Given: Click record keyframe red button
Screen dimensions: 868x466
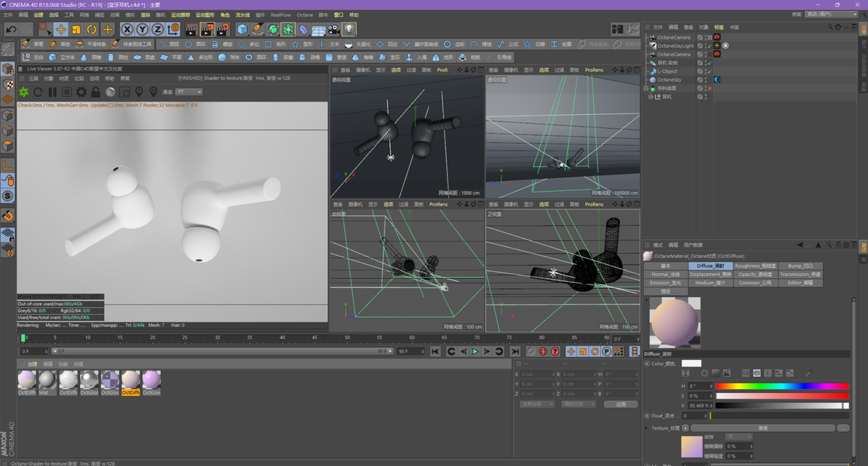Looking at the screenshot, I should click(x=543, y=351).
